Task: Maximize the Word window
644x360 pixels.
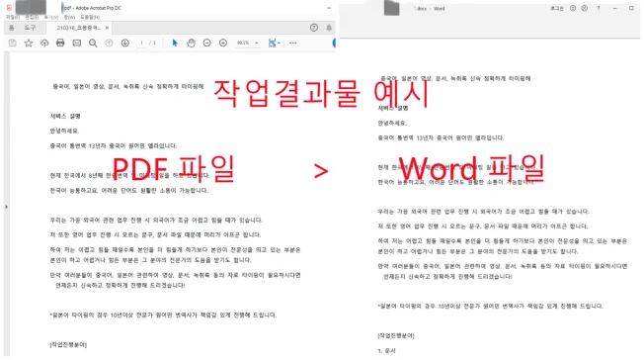Action: 631,8
